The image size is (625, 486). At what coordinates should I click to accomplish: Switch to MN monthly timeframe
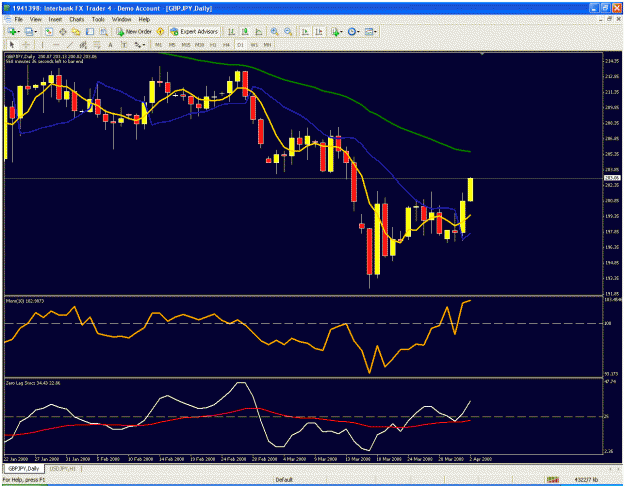point(267,45)
